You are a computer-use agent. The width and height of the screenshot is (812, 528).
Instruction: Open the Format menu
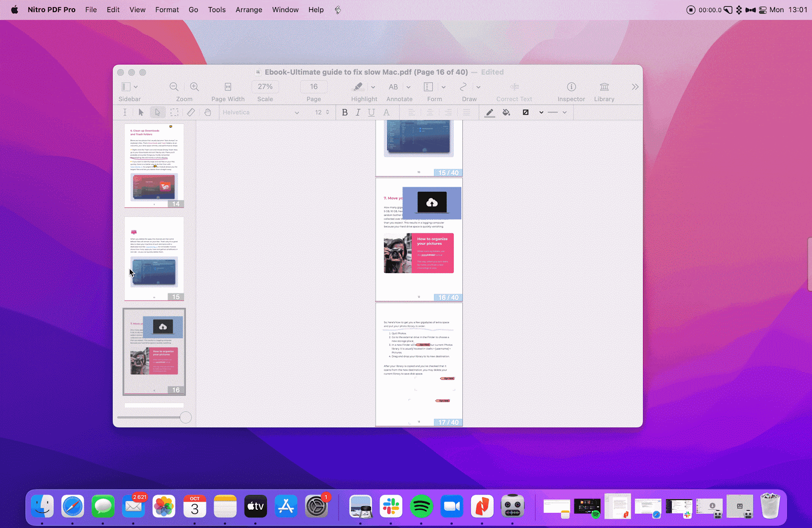pos(167,10)
